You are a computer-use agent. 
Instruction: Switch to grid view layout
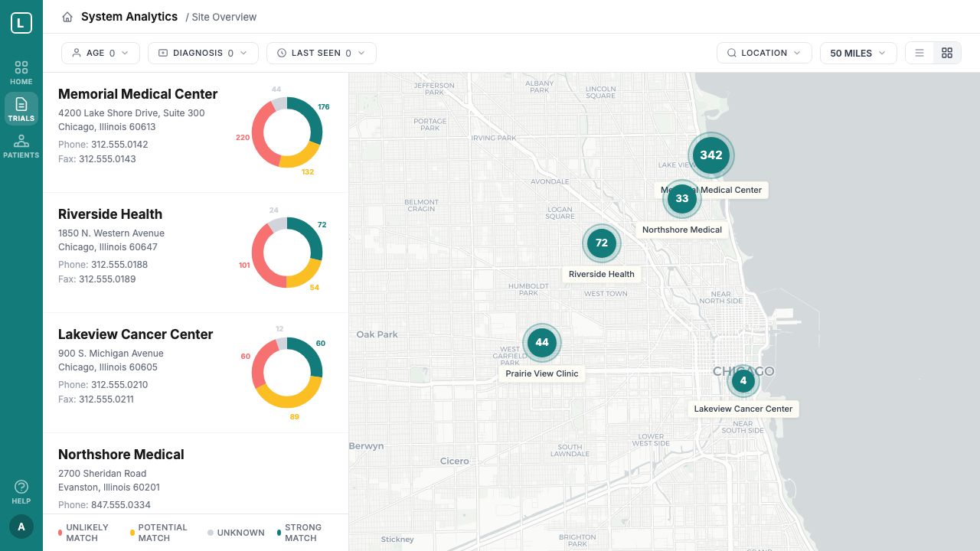point(947,53)
